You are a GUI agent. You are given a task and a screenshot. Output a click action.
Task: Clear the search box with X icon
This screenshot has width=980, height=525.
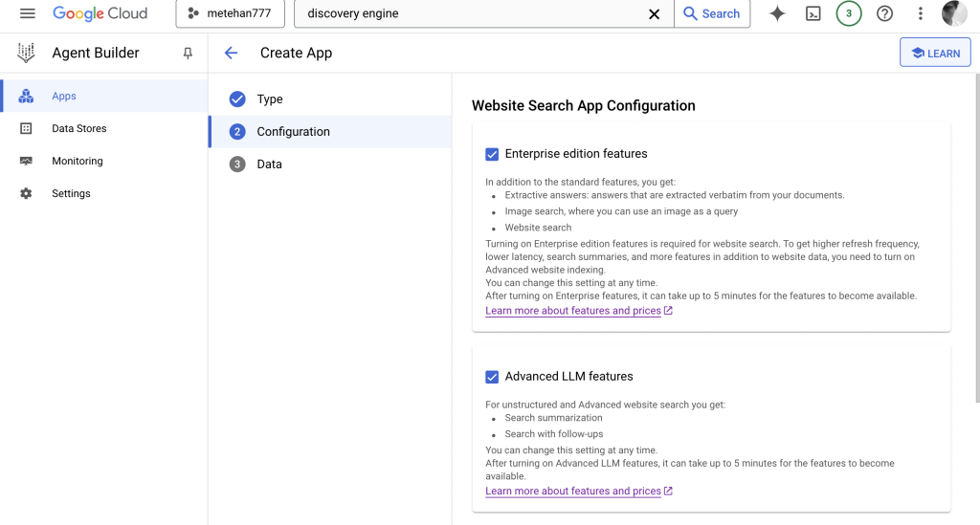655,14
